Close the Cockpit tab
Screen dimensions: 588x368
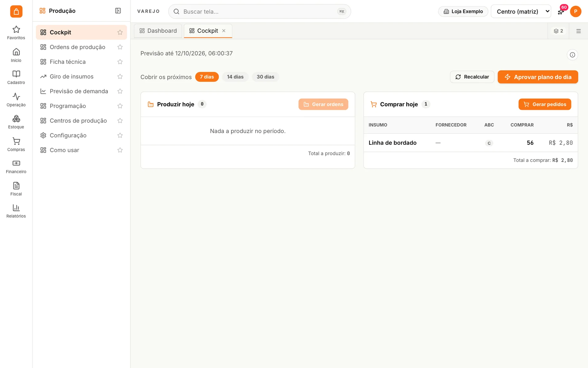[224, 31]
